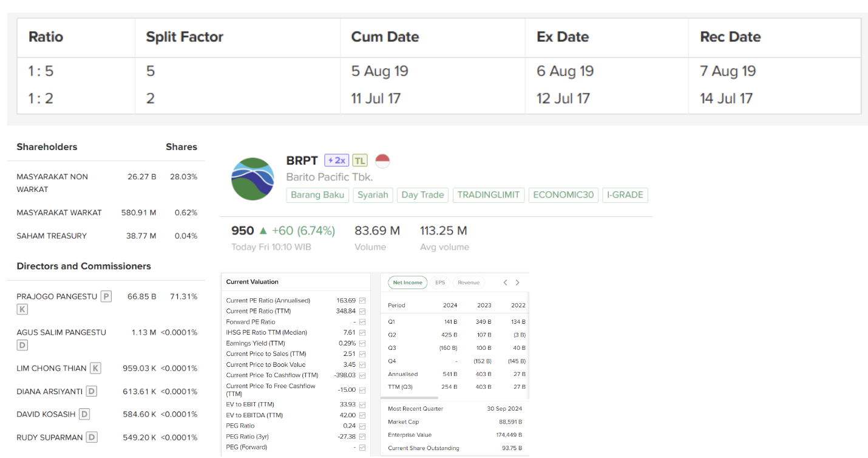Show next periods with right chevron
This screenshot has width=868, height=458.
518,282
